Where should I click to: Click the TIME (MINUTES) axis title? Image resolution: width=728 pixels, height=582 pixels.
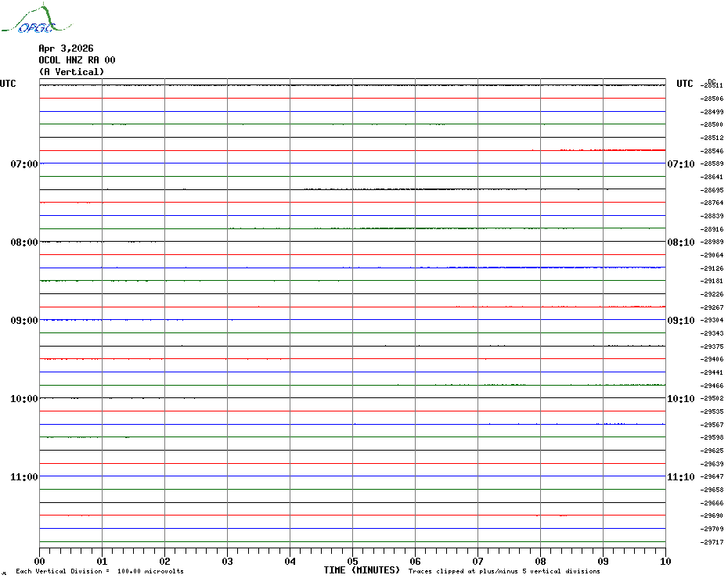click(x=362, y=570)
